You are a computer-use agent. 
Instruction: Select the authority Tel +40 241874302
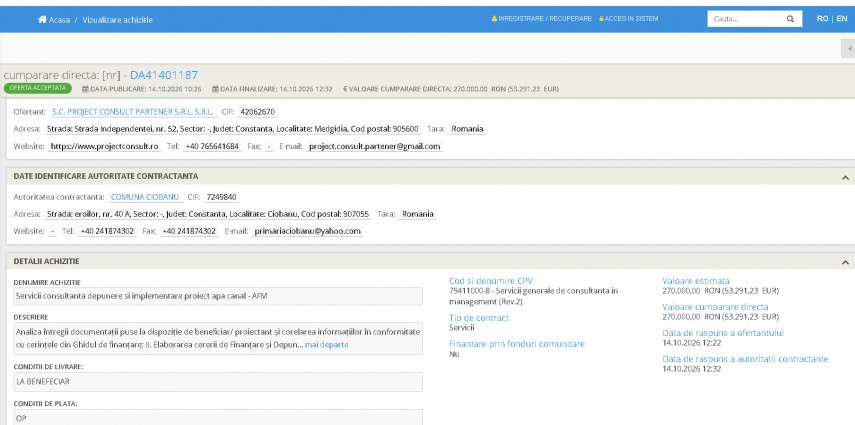click(x=107, y=231)
